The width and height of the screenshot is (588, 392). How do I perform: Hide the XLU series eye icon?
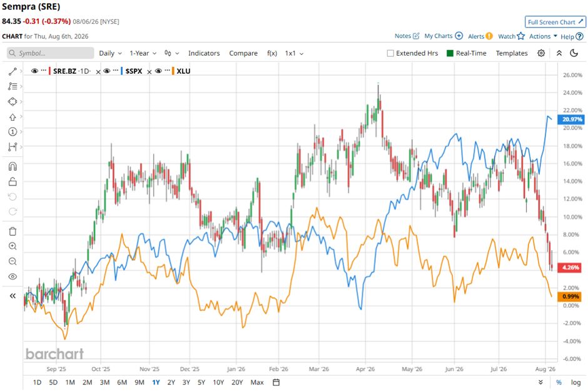tap(158, 71)
